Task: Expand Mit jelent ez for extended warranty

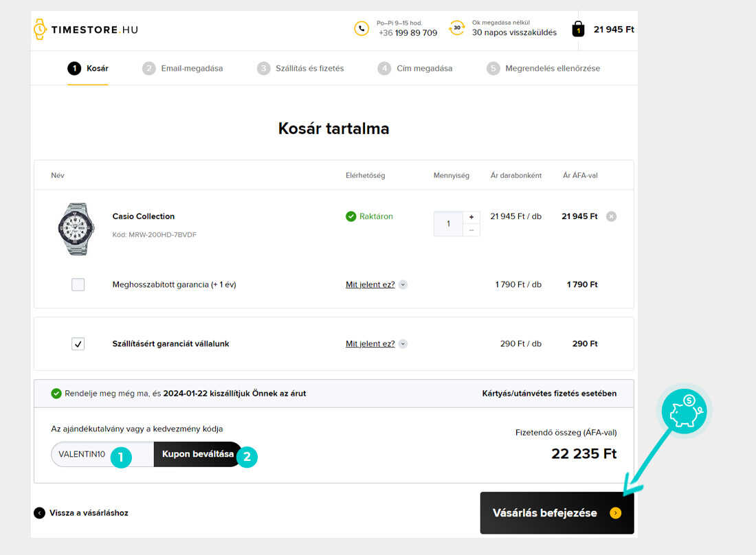Action: [403, 285]
